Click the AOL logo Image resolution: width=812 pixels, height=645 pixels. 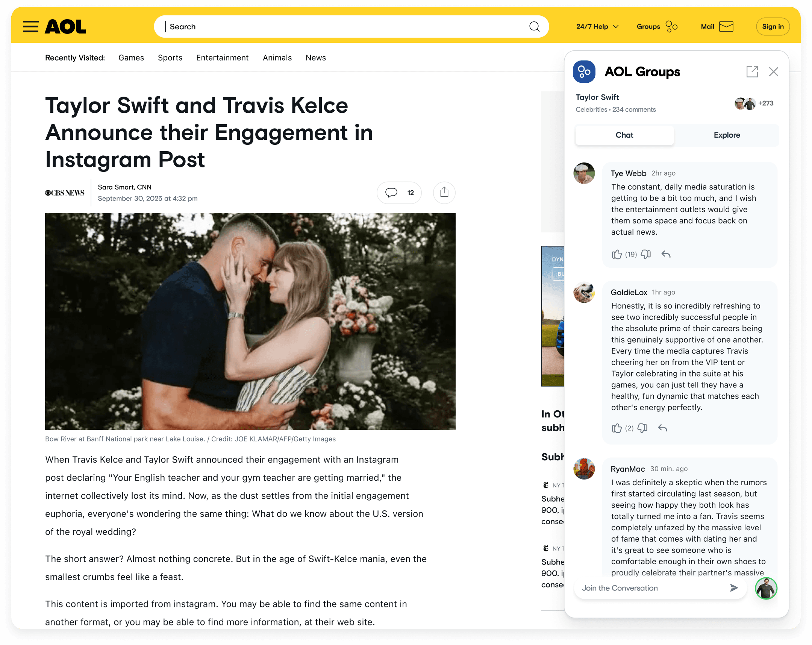coord(65,27)
